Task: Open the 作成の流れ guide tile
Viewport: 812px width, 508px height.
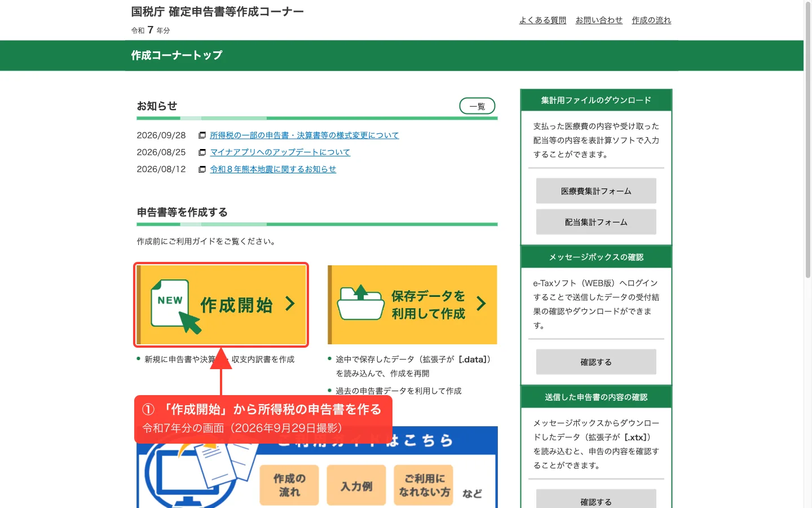Action: 289,485
